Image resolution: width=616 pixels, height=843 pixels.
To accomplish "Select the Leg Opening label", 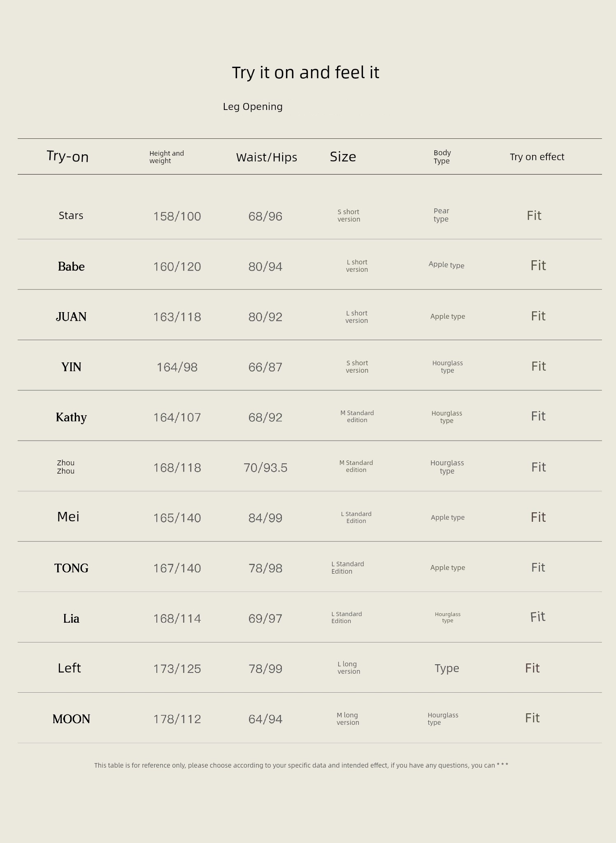I will click(x=253, y=107).
